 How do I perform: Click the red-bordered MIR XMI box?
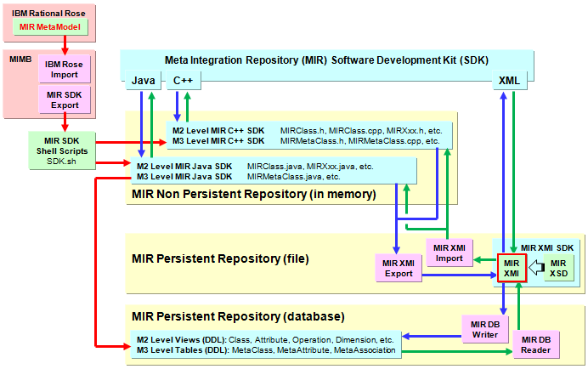(512, 268)
